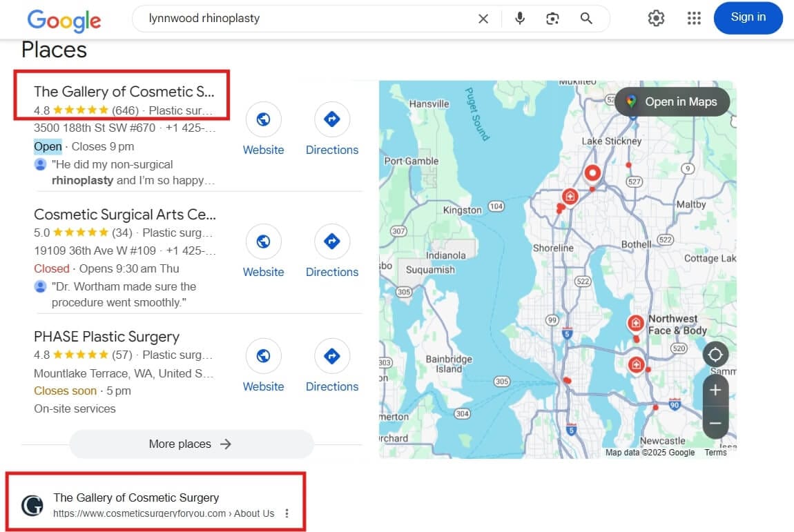Click the "Open" status of Gallery listing
The image size is (794, 532).
tap(48, 147)
